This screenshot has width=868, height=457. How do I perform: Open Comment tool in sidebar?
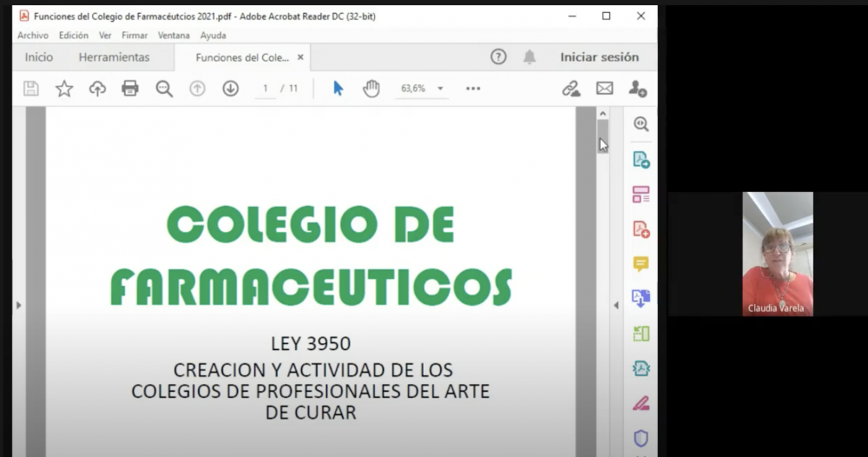[641, 264]
